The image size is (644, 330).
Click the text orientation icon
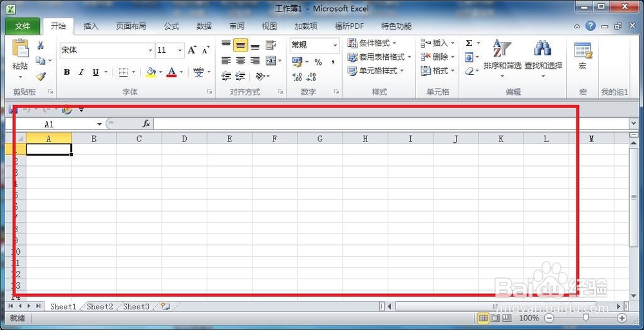pos(260,77)
